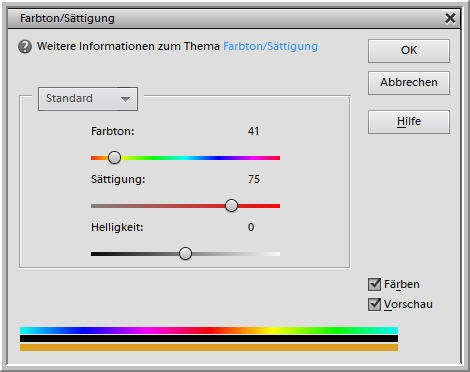Click the orange result color bar
Image resolution: width=470 pixels, height=372 pixels.
(209, 347)
